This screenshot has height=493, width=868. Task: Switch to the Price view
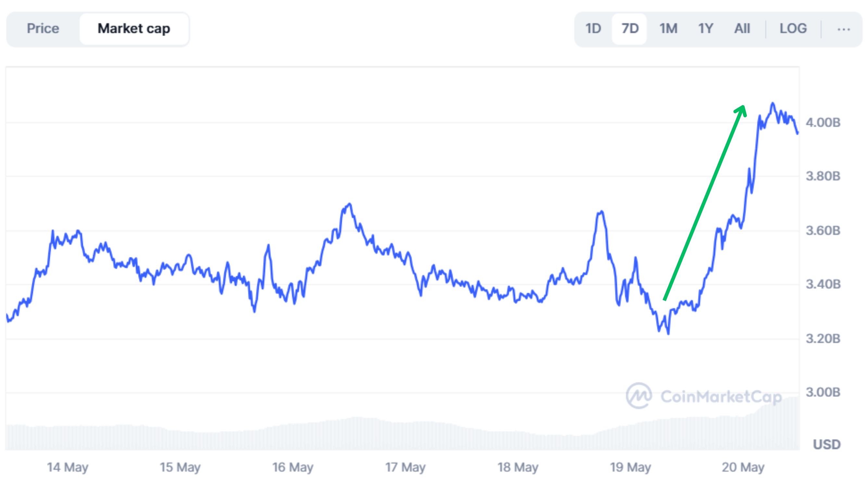pyautogui.click(x=43, y=29)
